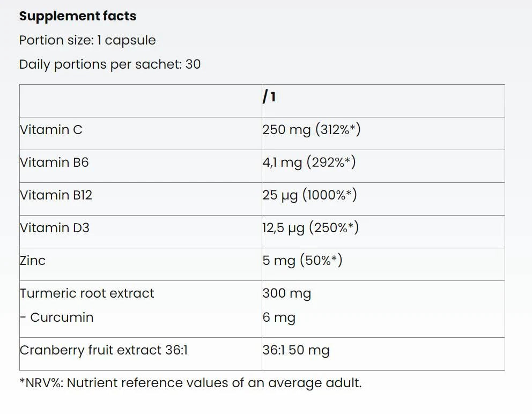
Task: Select the 12,5 µg (250%*) value
Action: (x=311, y=228)
